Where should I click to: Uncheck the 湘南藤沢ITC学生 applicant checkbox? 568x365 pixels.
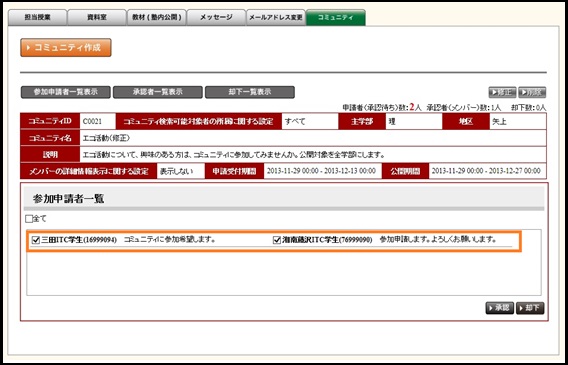point(277,240)
